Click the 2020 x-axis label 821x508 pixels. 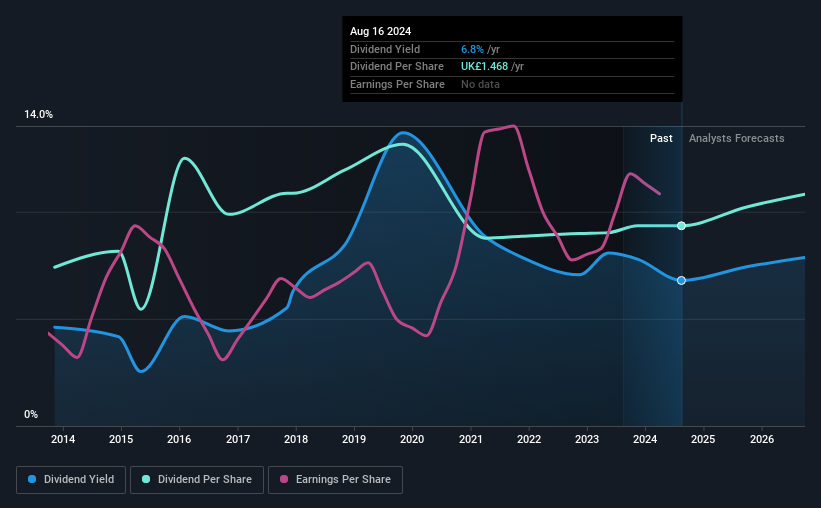[x=412, y=439]
